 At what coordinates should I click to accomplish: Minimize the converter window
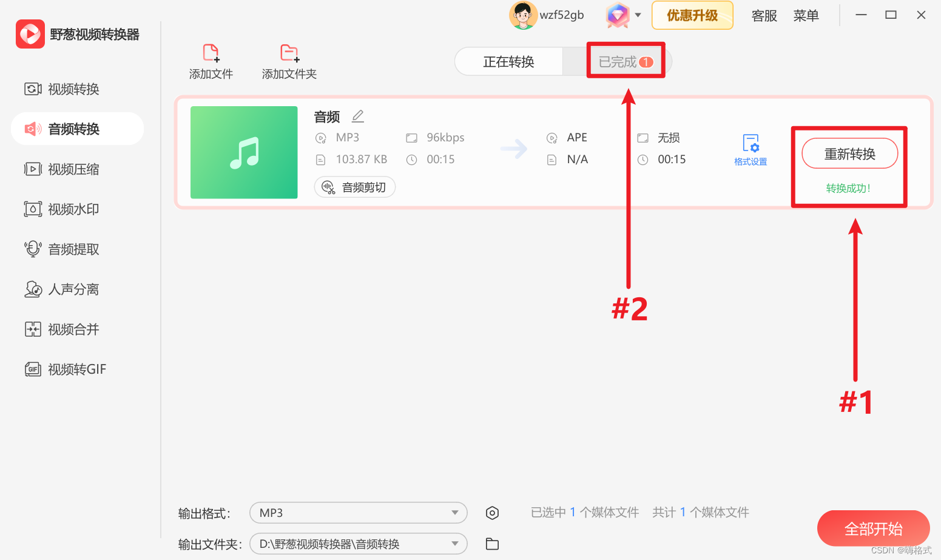[861, 15]
